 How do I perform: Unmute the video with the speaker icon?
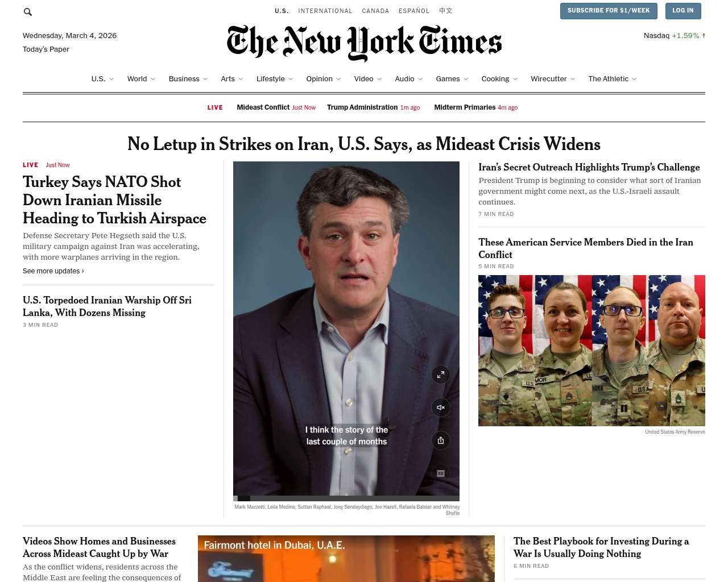pyautogui.click(x=441, y=408)
